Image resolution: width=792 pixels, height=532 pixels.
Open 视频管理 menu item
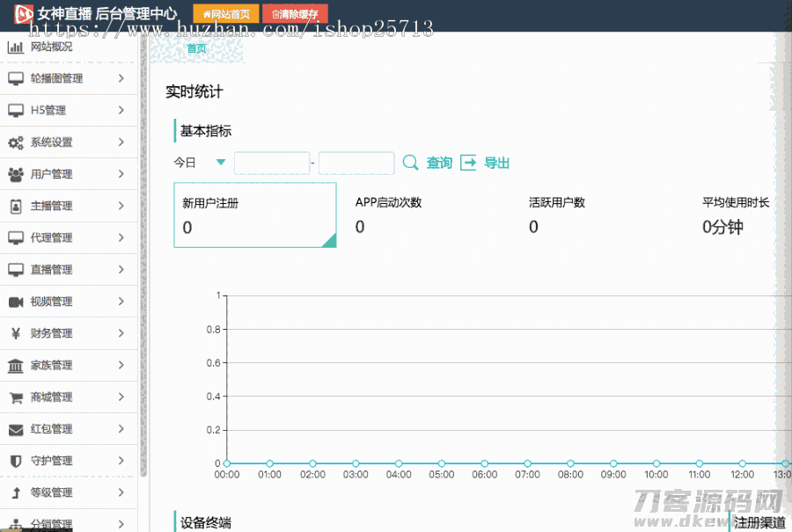[x=69, y=302]
